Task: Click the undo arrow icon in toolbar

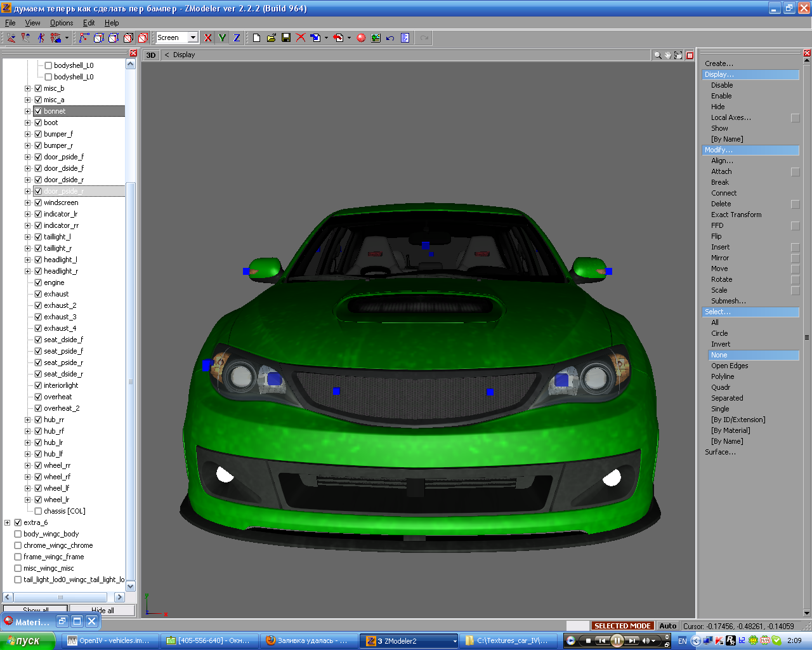Action: click(390, 38)
